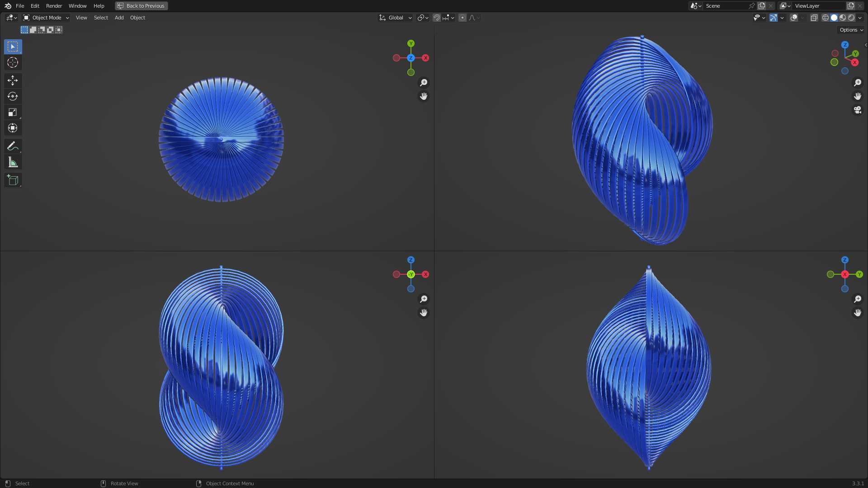
Task: Toggle show gizmos button
Action: point(774,18)
